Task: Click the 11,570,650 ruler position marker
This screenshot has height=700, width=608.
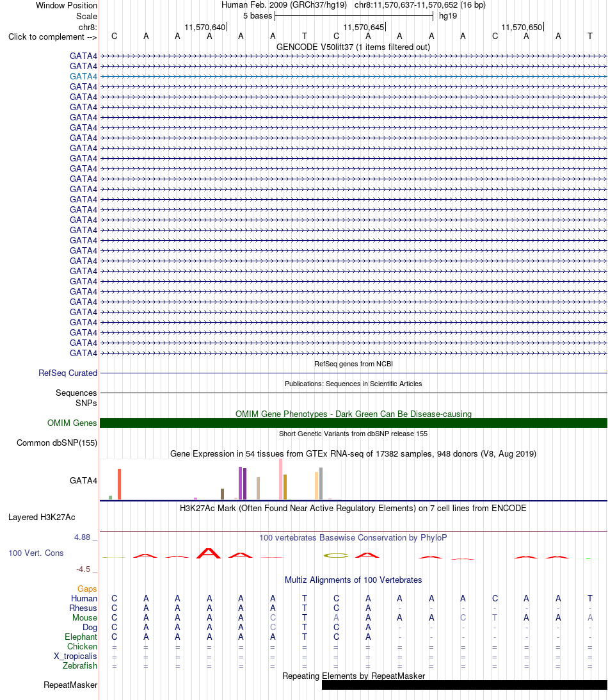Action: (x=522, y=28)
